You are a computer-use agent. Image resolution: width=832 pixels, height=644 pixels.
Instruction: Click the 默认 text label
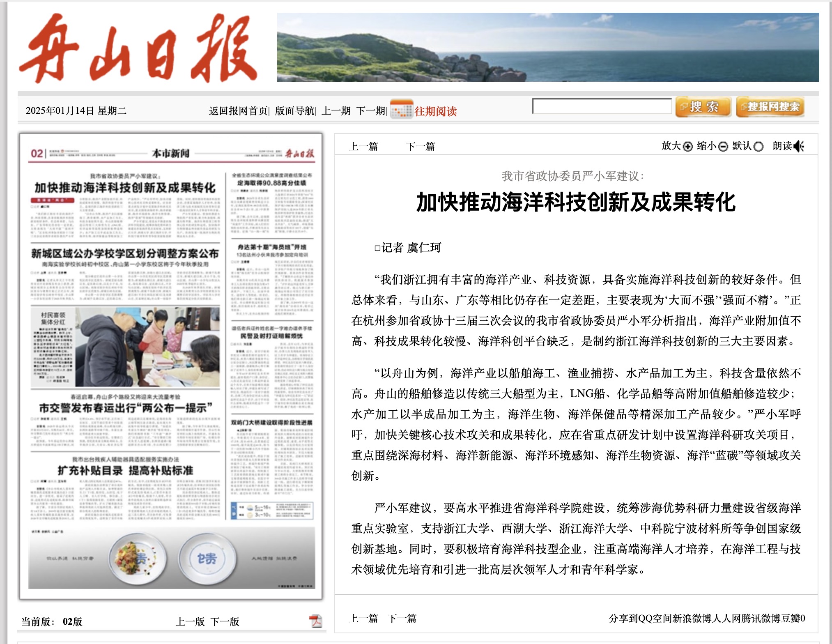point(742,146)
